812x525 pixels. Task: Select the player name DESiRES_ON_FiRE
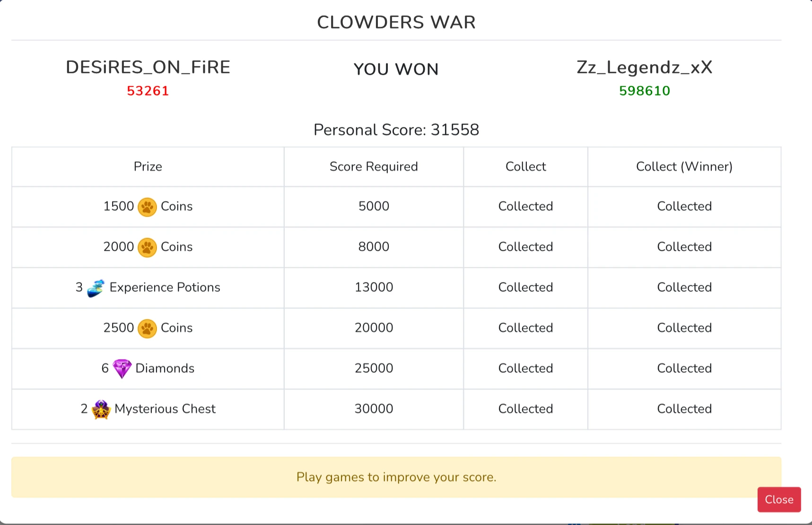(148, 67)
